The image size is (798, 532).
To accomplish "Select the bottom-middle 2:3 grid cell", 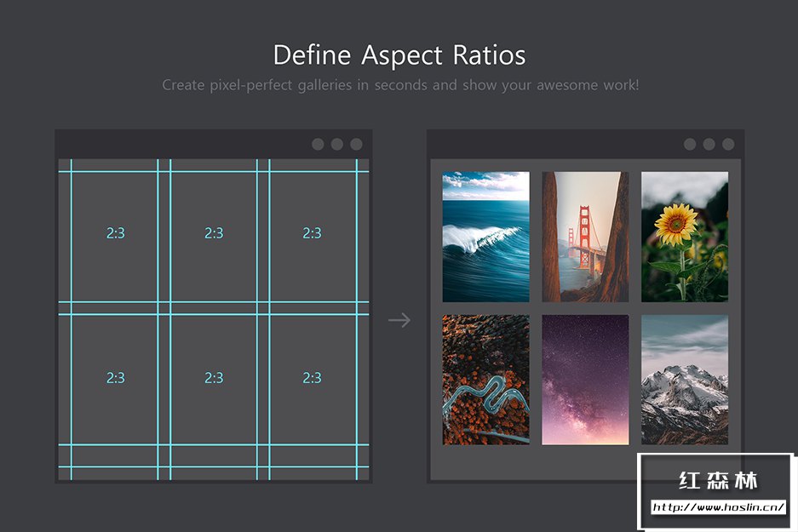I will [x=214, y=380].
